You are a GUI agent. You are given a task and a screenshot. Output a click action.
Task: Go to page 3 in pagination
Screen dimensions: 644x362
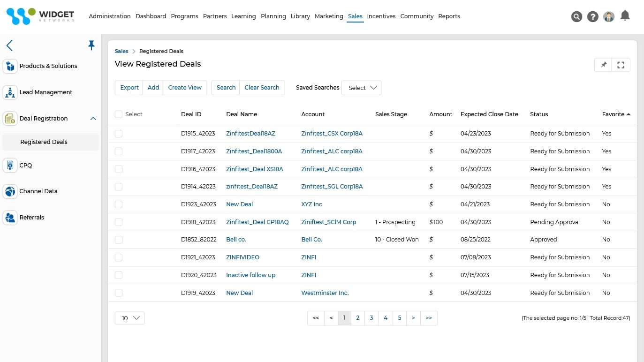[x=371, y=318]
